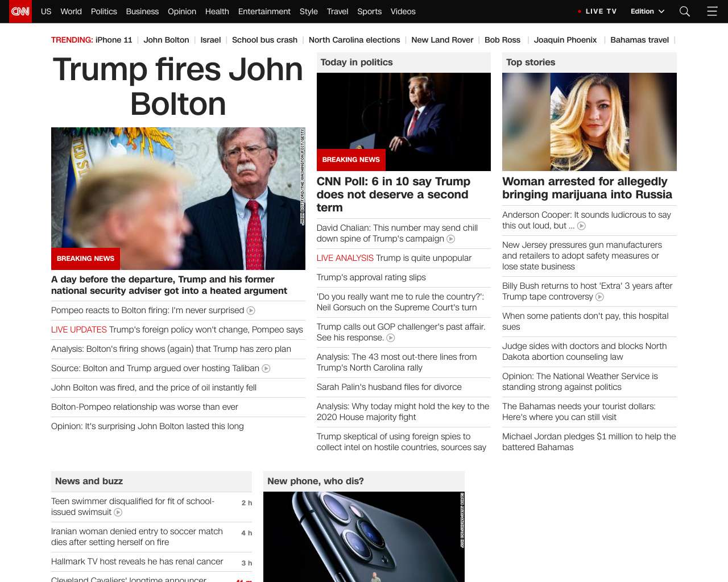Play video icon after Billy Bush headline
728x582 pixels.
[x=599, y=297]
